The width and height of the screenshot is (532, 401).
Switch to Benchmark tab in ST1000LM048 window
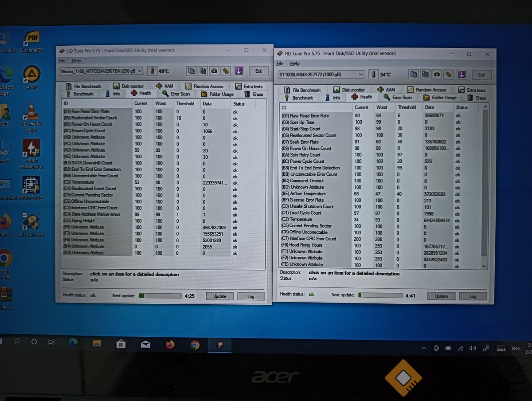(299, 98)
